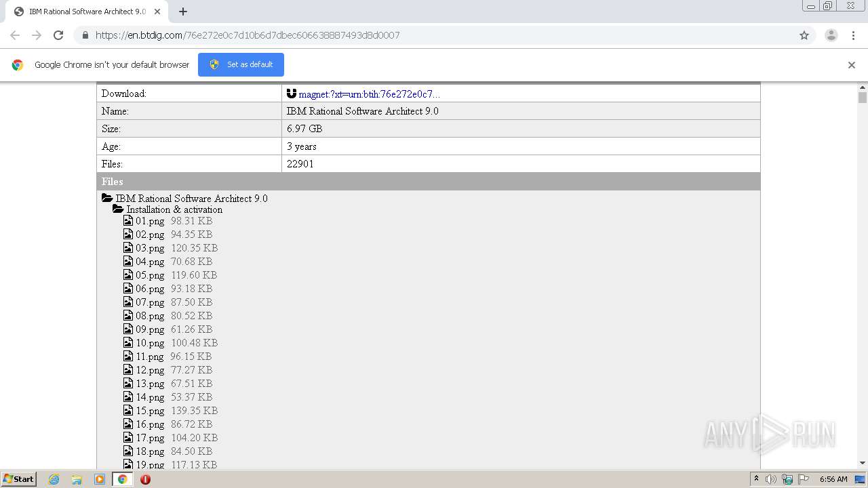Open Windows Explorer from taskbar

coord(77,479)
